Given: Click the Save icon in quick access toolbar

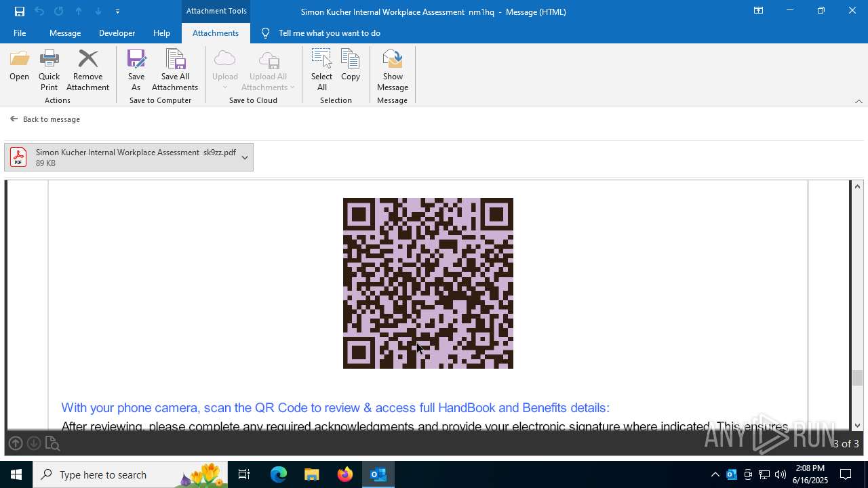Looking at the screenshot, I should coord(20,12).
